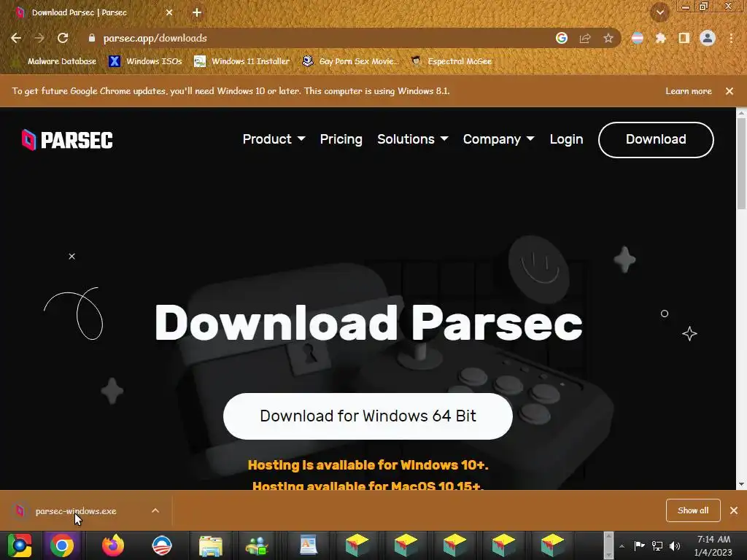Dismiss the Chrome update notification bar
747x560 pixels.
tap(729, 91)
